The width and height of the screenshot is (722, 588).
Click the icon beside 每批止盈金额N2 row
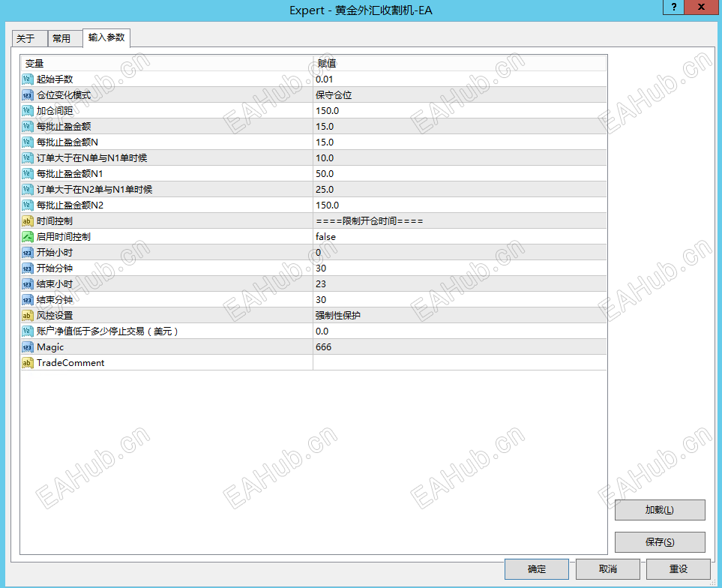(28, 205)
